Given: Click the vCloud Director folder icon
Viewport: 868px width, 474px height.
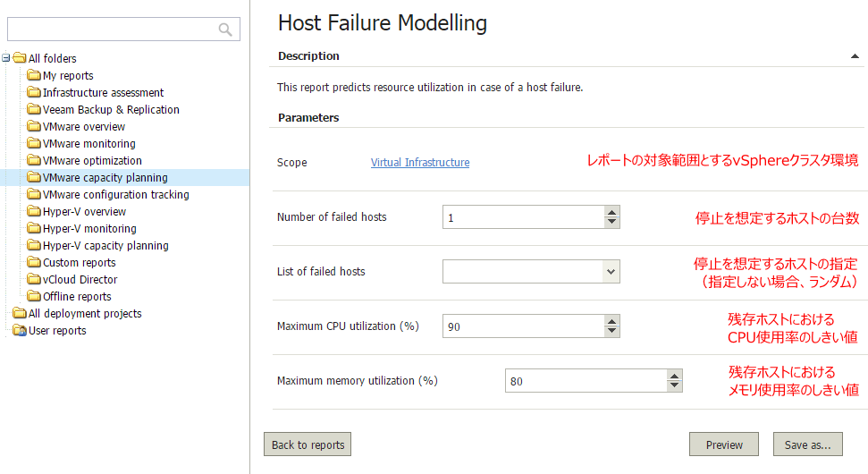Looking at the screenshot, I should click(x=34, y=279).
